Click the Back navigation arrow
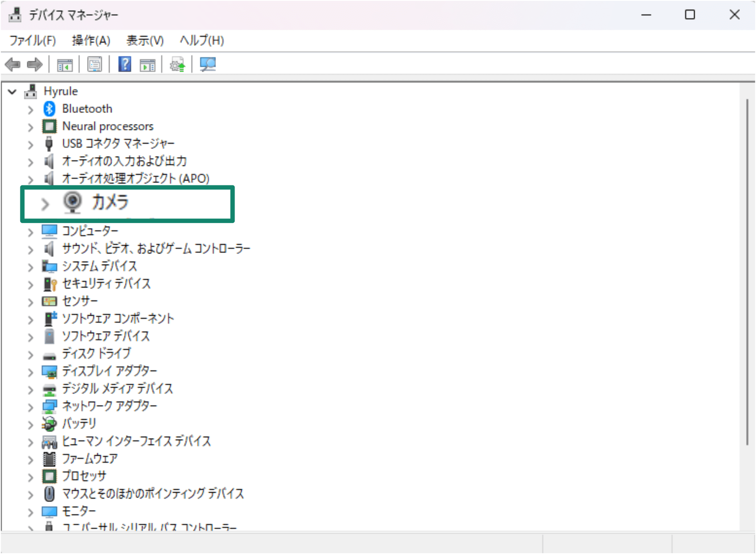Viewport: 756px width, 554px height. [x=13, y=64]
